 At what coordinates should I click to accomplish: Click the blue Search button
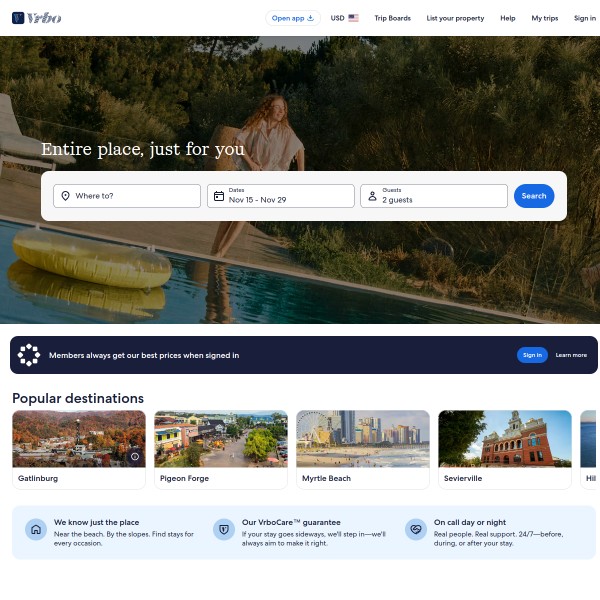point(534,196)
